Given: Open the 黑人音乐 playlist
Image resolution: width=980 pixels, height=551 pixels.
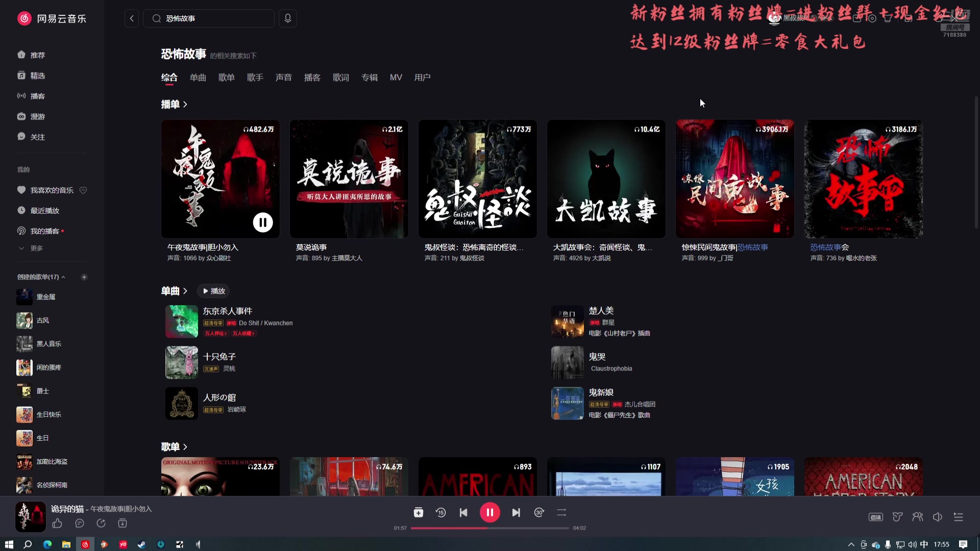Looking at the screenshot, I should pyautogui.click(x=39, y=344).
